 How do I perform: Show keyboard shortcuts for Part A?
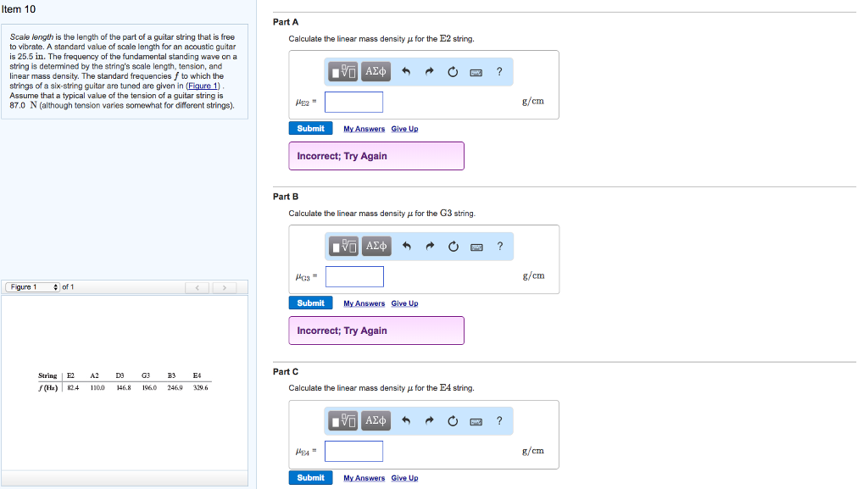coord(476,73)
